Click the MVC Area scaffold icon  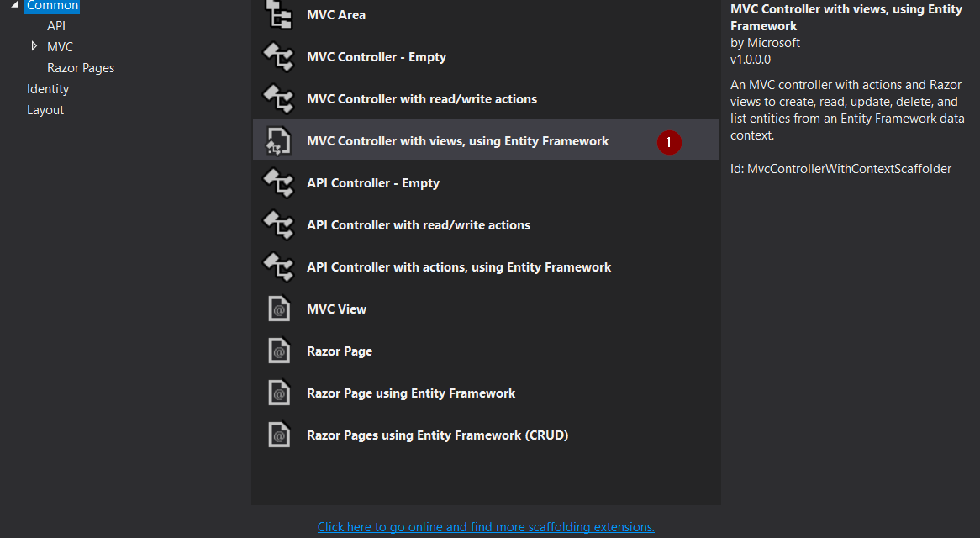(x=278, y=15)
